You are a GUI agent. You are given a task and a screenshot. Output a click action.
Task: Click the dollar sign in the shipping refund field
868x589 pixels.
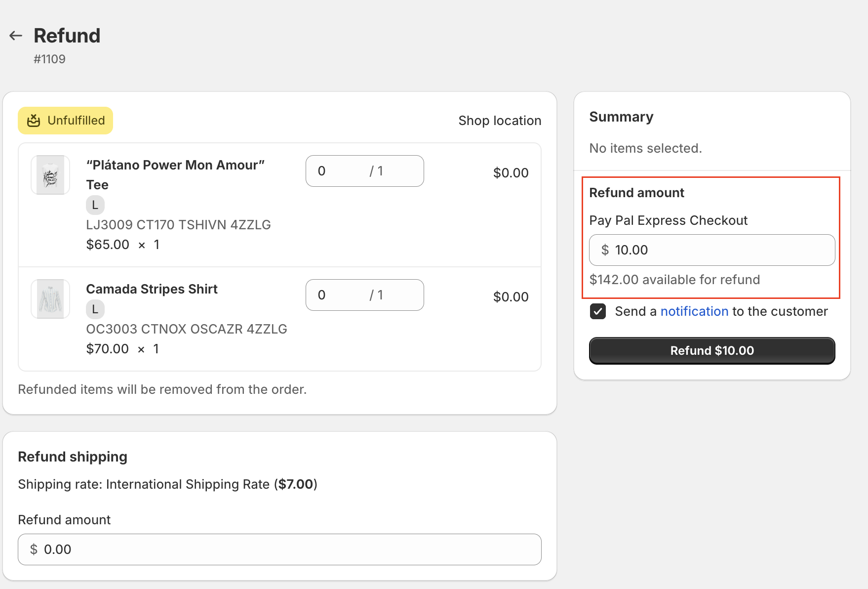coord(34,549)
